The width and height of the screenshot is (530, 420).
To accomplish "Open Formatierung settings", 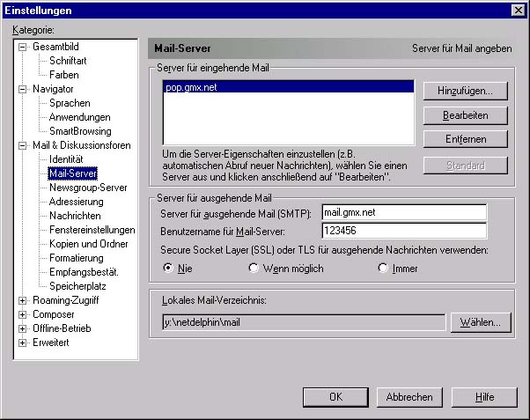I will (77, 258).
